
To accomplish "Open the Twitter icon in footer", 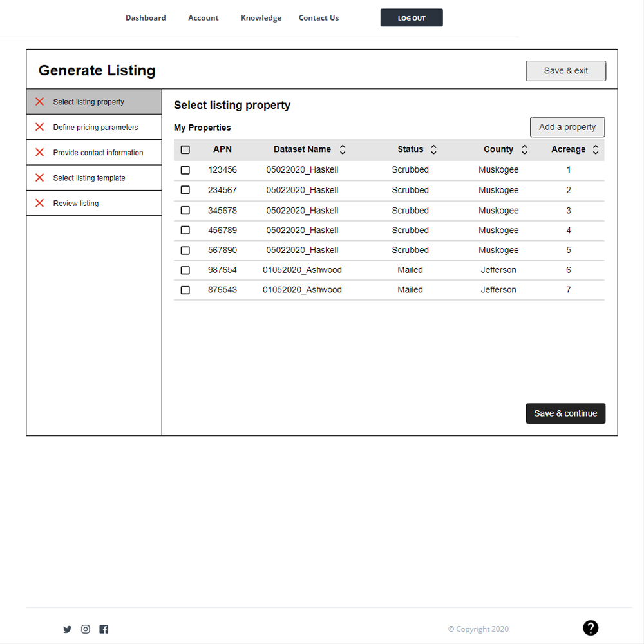I will click(x=68, y=629).
